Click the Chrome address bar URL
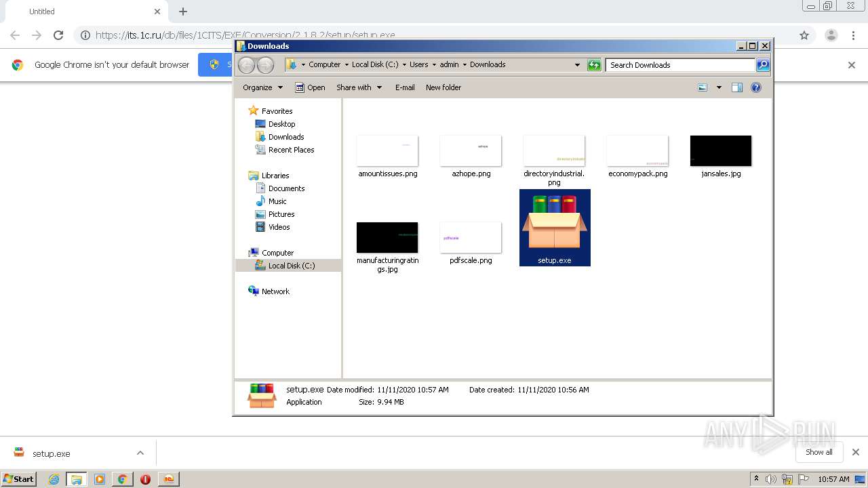This screenshot has height=488, width=868. point(245,35)
